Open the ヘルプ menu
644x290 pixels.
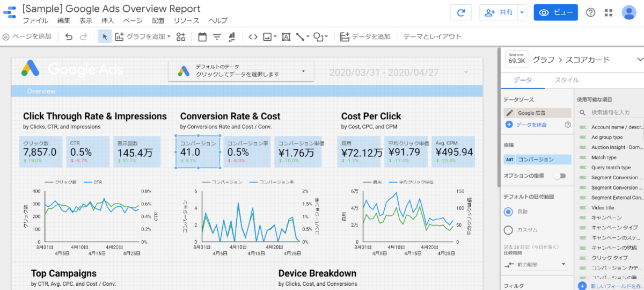217,21
